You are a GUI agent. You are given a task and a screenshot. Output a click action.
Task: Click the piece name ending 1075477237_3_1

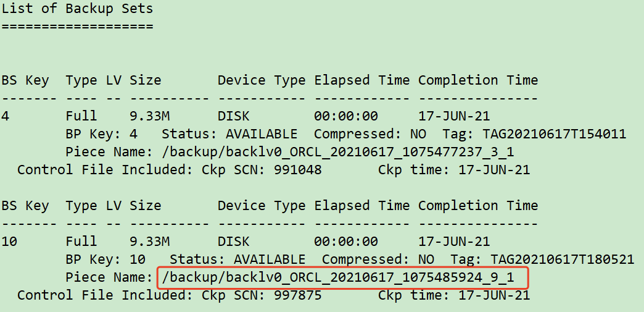click(337, 152)
